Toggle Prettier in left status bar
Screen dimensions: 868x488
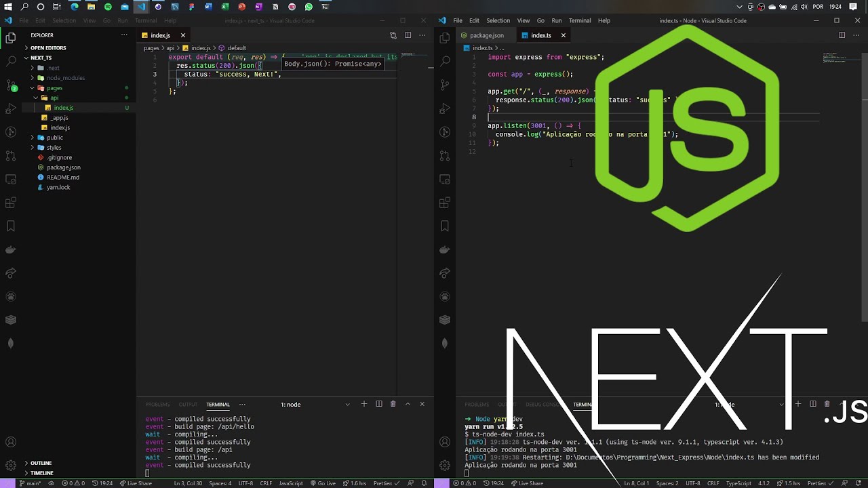click(x=385, y=483)
